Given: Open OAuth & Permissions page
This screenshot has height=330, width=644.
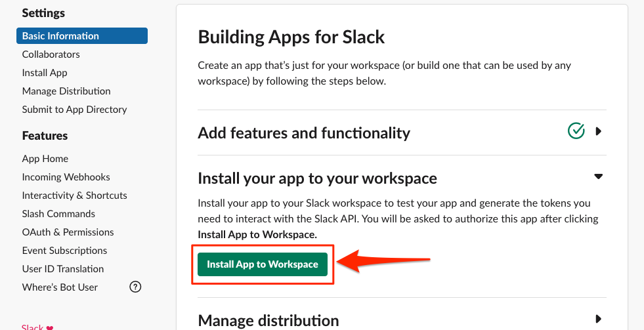Looking at the screenshot, I should pyautogui.click(x=68, y=232).
